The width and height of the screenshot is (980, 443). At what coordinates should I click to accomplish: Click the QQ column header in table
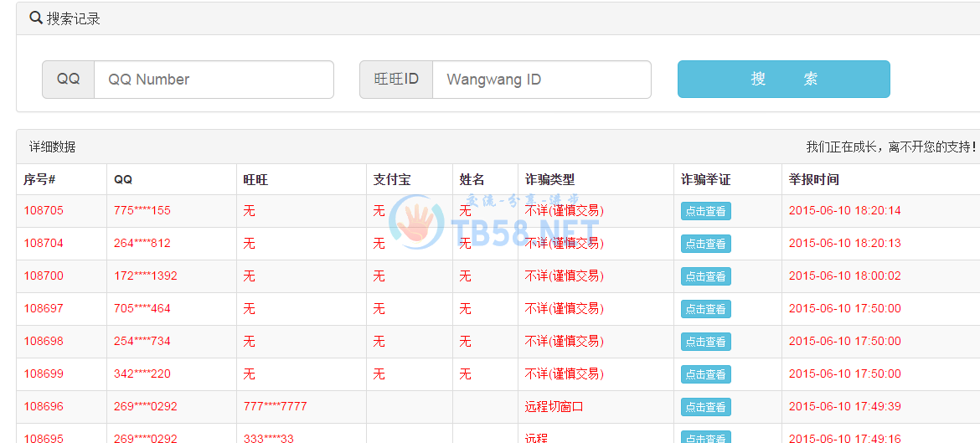(x=123, y=179)
